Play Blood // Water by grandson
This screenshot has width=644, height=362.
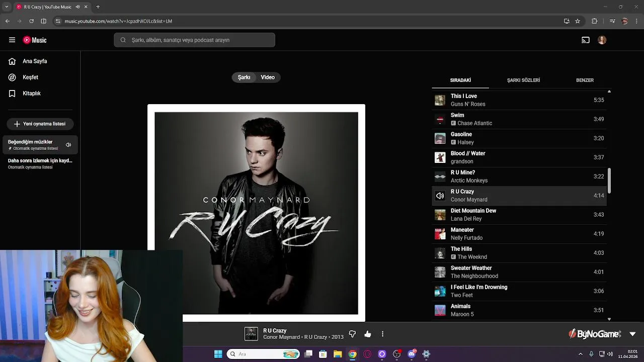tap(519, 157)
